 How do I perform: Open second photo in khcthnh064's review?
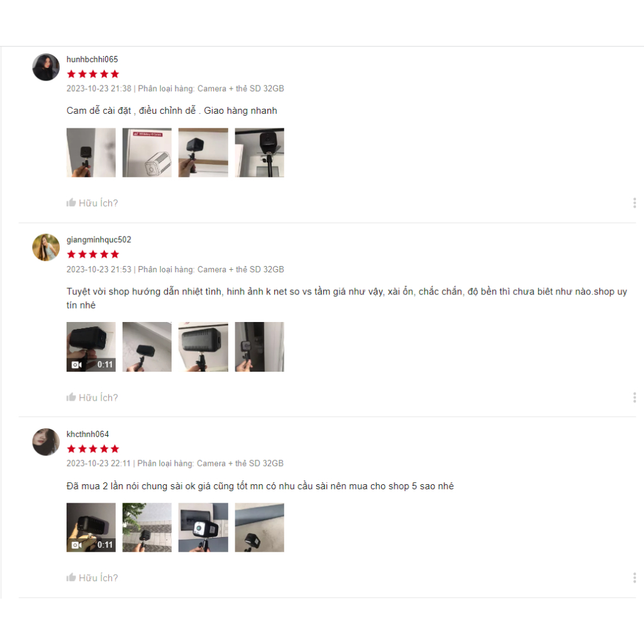pos(147,528)
